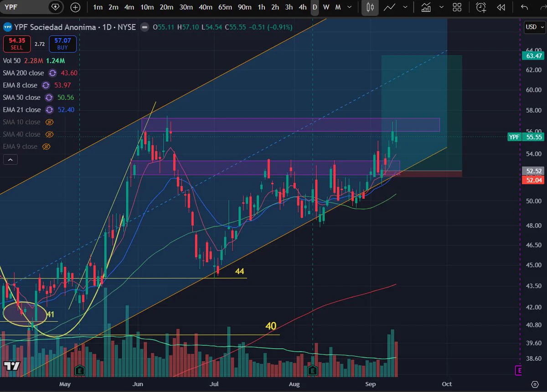Click the round YPF logo in the chart legend
The height and width of the screenshot is (392, 547).
click(x=7, y=27)
